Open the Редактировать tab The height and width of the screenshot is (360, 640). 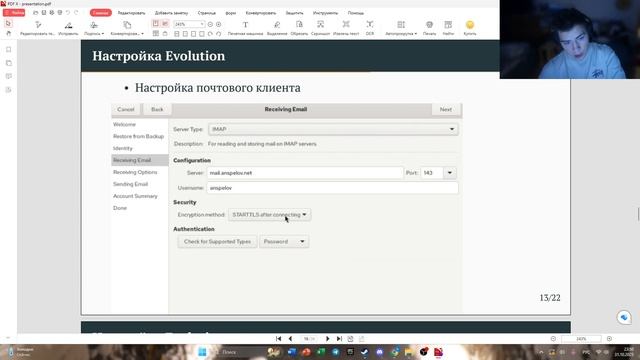click(x=131, y=13)
